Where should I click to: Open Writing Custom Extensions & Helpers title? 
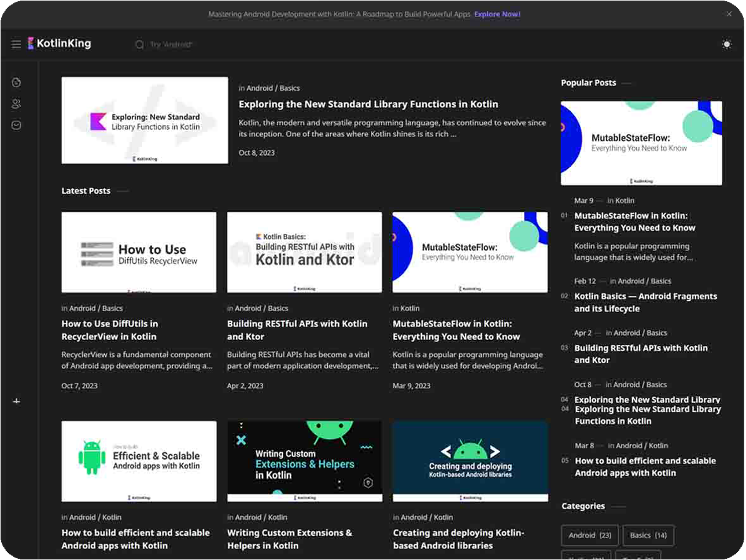[289, 539]
